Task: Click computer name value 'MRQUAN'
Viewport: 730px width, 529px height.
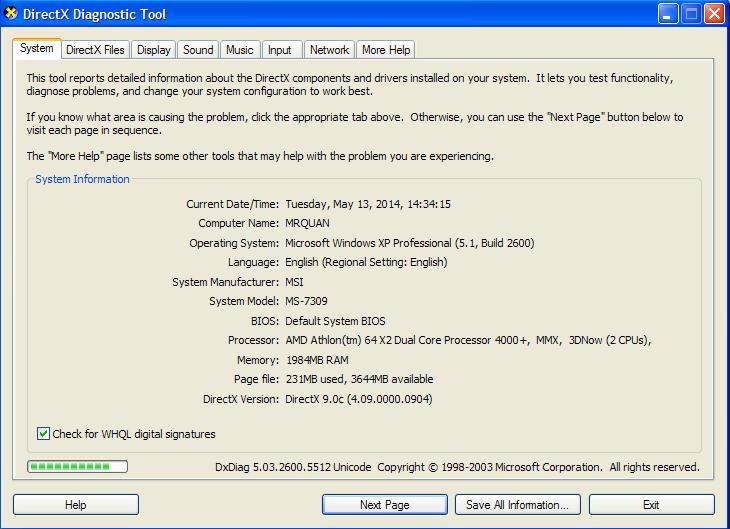Action: point(307,224)
